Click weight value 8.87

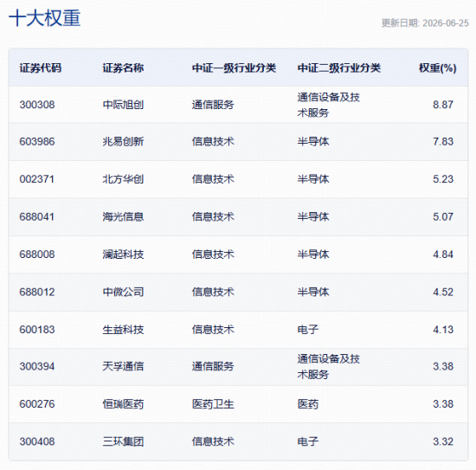[x=443, y=105]
